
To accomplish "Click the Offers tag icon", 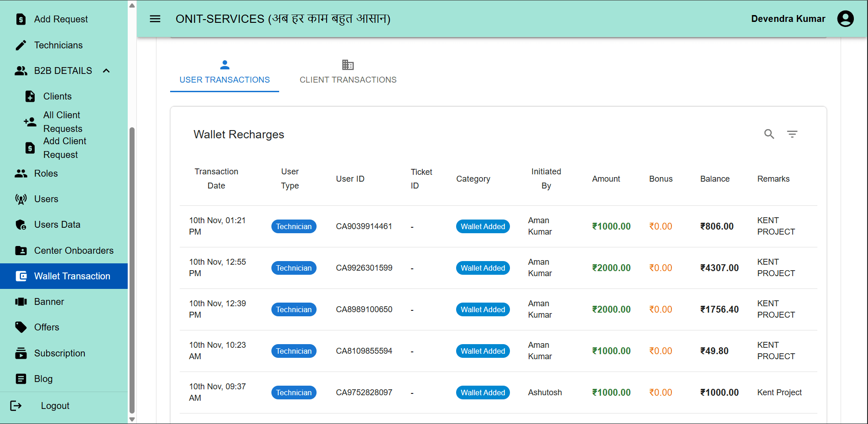I will coord(21,327).
